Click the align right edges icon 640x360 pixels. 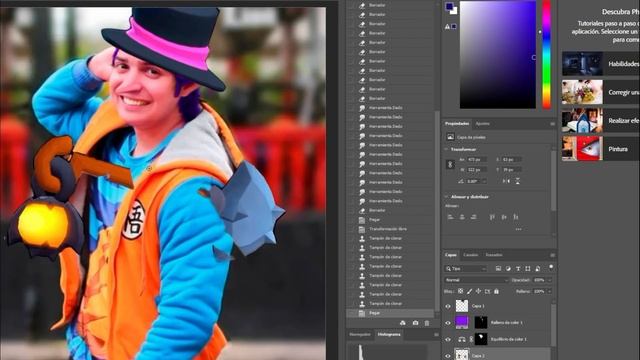(x=473, y=217)
